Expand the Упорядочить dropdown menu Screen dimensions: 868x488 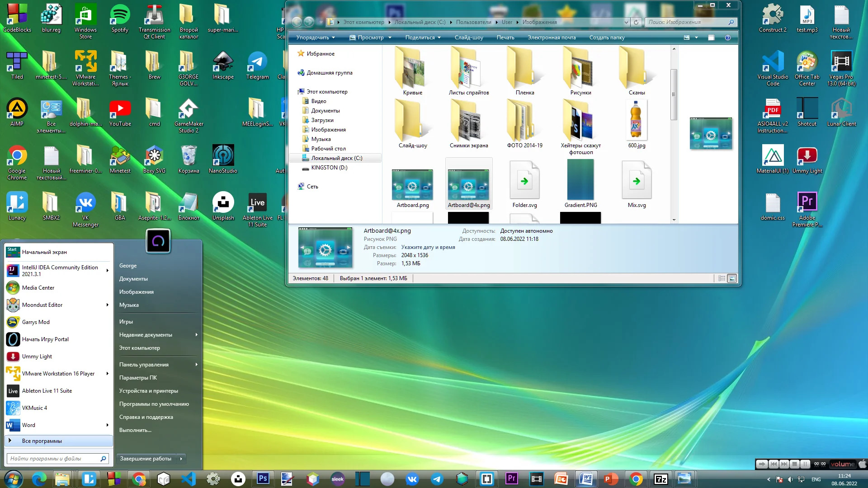click(316, 38)
